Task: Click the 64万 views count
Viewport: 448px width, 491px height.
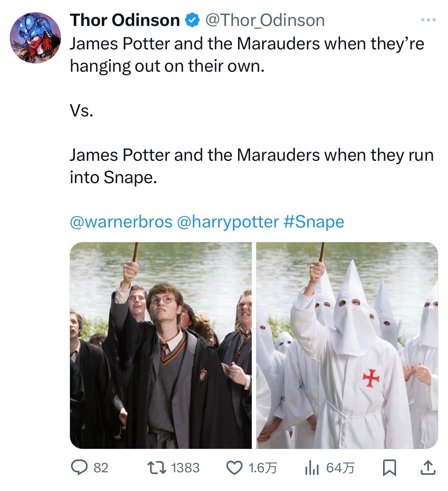Action: pyautogui.click(x=340, y=468)
